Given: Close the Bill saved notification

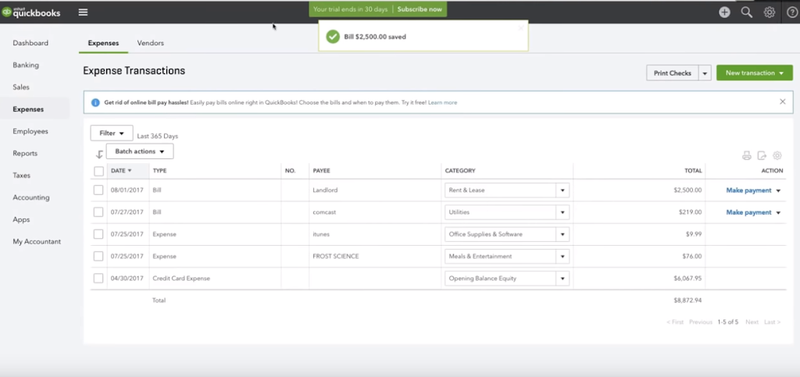Looking at the screenshot, I should click(520, 28).
